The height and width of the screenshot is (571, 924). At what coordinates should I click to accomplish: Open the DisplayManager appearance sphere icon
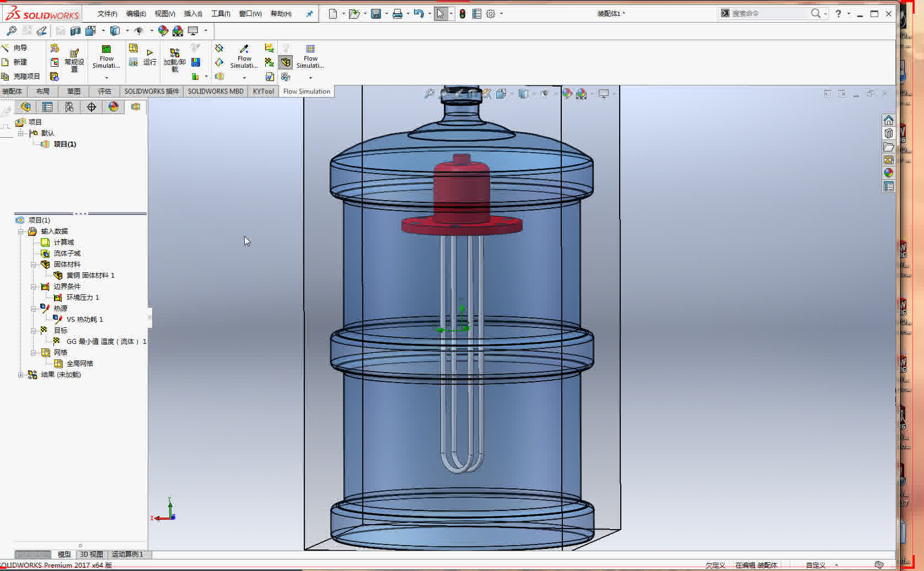(114, 107)
